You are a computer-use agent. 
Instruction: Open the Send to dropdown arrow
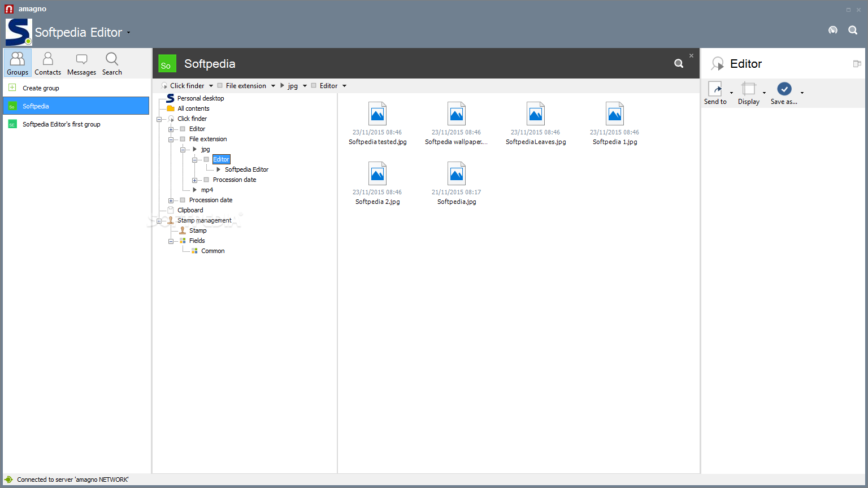point(731,93)
